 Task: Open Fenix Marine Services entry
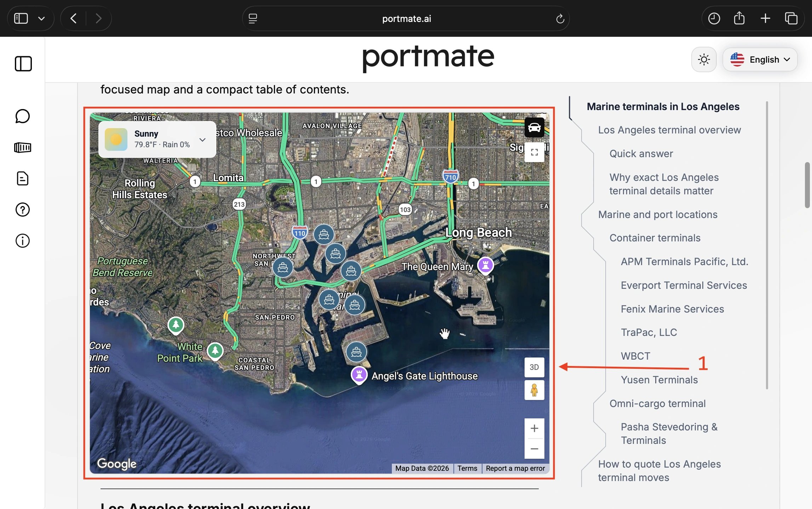click(x=672, y=309)
